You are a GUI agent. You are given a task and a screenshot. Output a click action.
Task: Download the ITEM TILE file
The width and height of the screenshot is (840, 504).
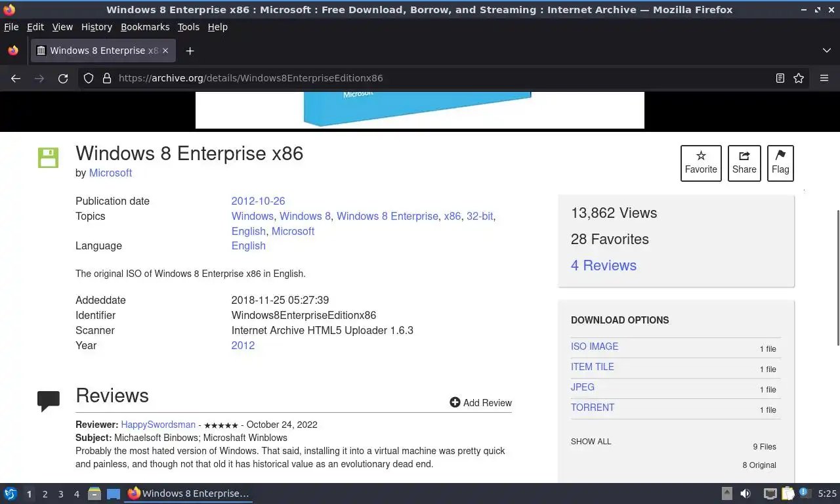coord(593,367)
